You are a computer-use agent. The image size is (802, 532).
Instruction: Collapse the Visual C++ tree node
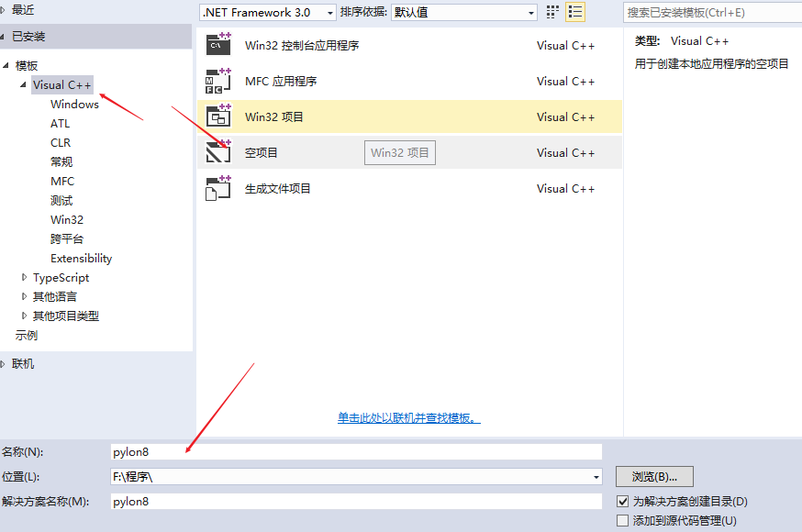coord(23,83)
